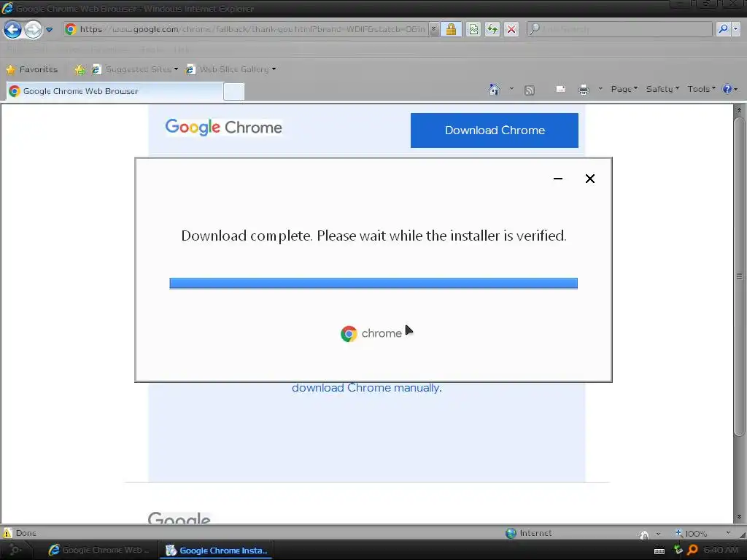This screenshot has width=747, height=560.
Task: Click the orange magnifier tray icon
Action: pos(692,550)
